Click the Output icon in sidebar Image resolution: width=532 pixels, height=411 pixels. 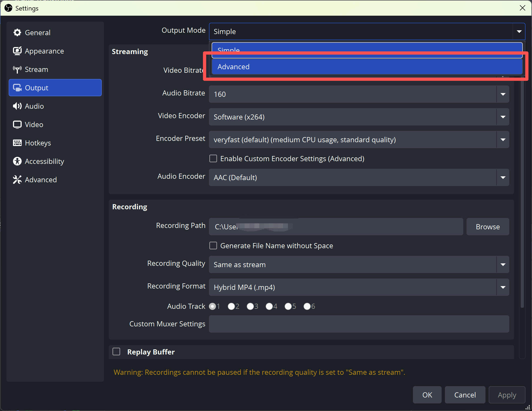(x=17, y=88)
